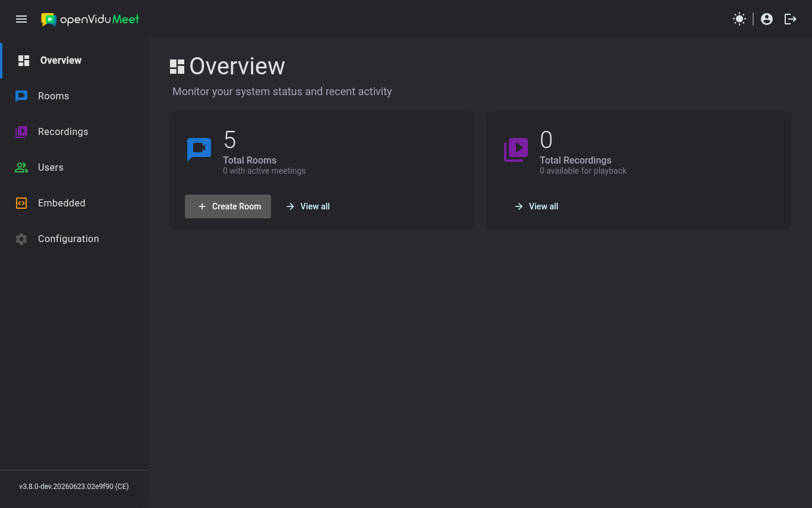Viewport: 812px width, 508px height.
Task: Click the version v3.8.0-dev text in footer
Action: tap(74, 487)
